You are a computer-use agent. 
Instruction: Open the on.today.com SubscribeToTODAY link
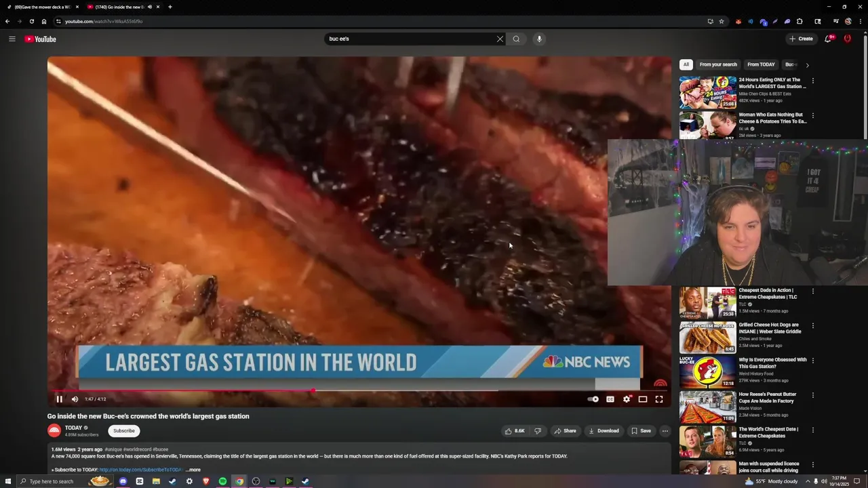tap(141, 470)
